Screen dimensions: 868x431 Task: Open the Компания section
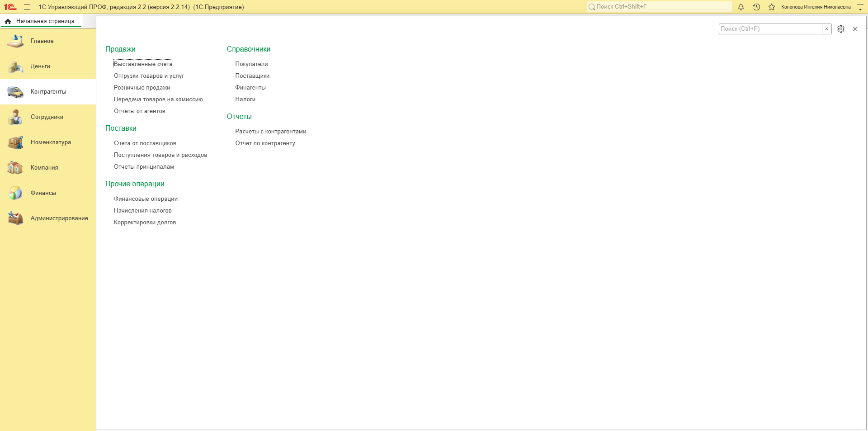pyautogui.click(x=48, y=168)
